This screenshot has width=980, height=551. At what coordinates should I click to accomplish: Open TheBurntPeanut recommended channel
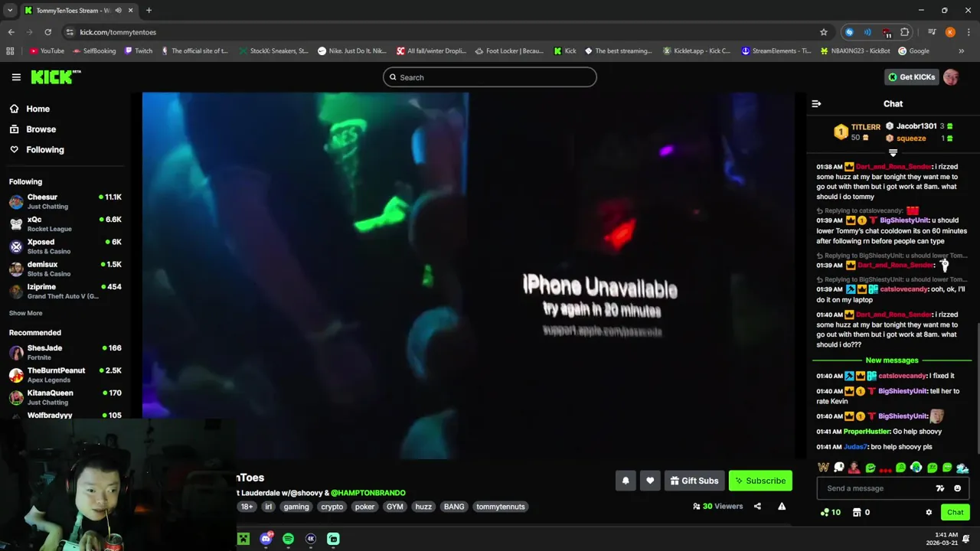click(65, 375)
